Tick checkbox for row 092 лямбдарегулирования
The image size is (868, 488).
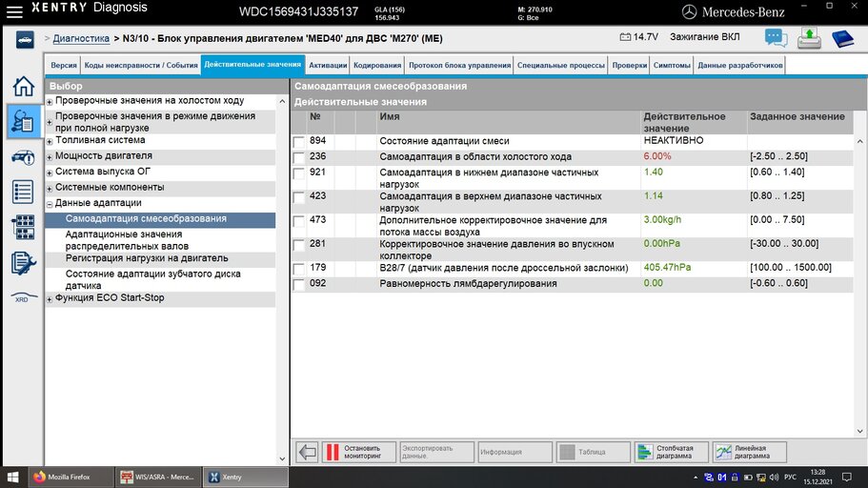[x=299, y=285]
